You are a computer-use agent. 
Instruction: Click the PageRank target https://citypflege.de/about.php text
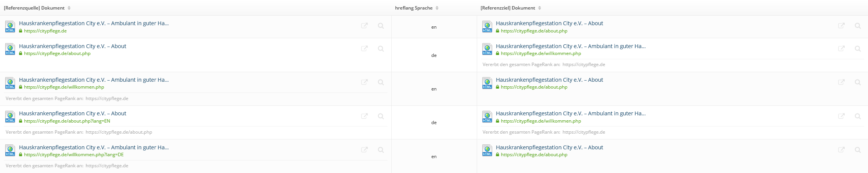tap(119, 132)
